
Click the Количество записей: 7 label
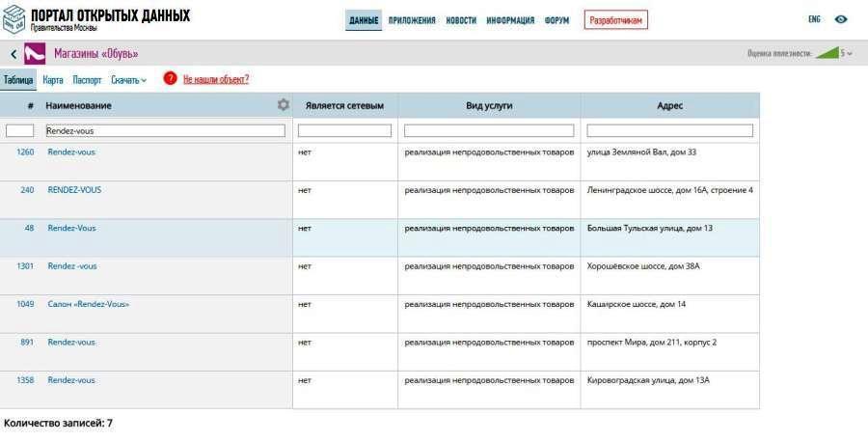point(58,423)
